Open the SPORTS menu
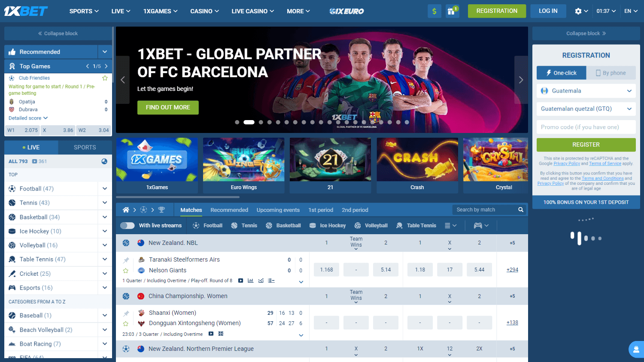 point(84,11)
